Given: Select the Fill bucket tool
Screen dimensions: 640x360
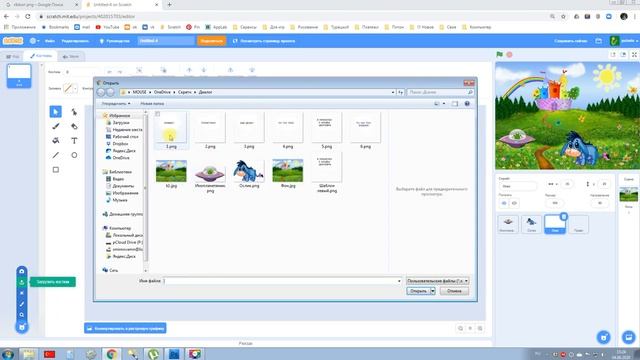Looking at the screenshot, I should pyautogui.click(x=56, y=141).
